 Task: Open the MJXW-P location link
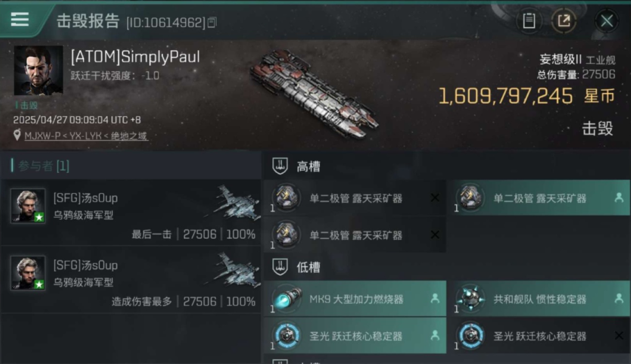(x=86, y=136)
